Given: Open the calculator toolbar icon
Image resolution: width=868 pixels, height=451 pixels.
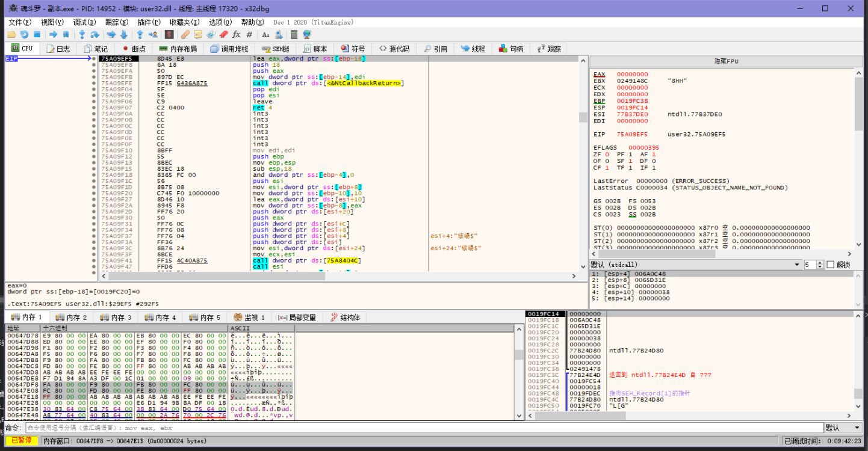Looking at the screenshot, I should click(293, 35).
